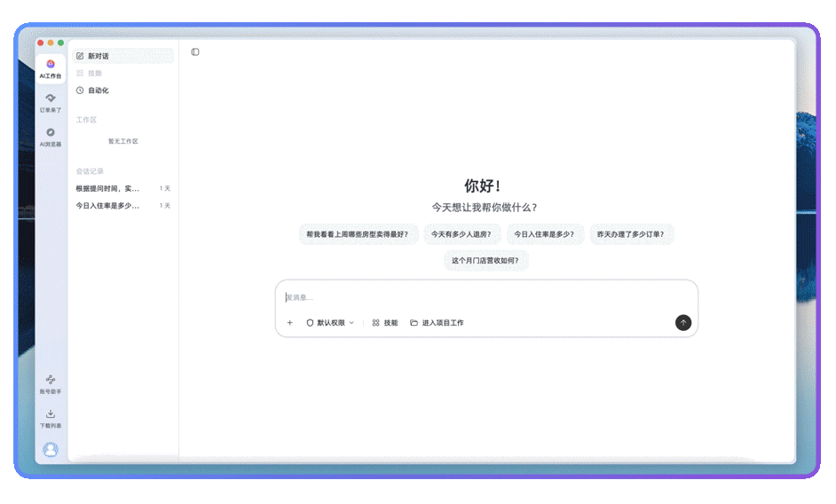Focus the 发消息 message input field
836x504 pixels.
(x=486, y=297)
